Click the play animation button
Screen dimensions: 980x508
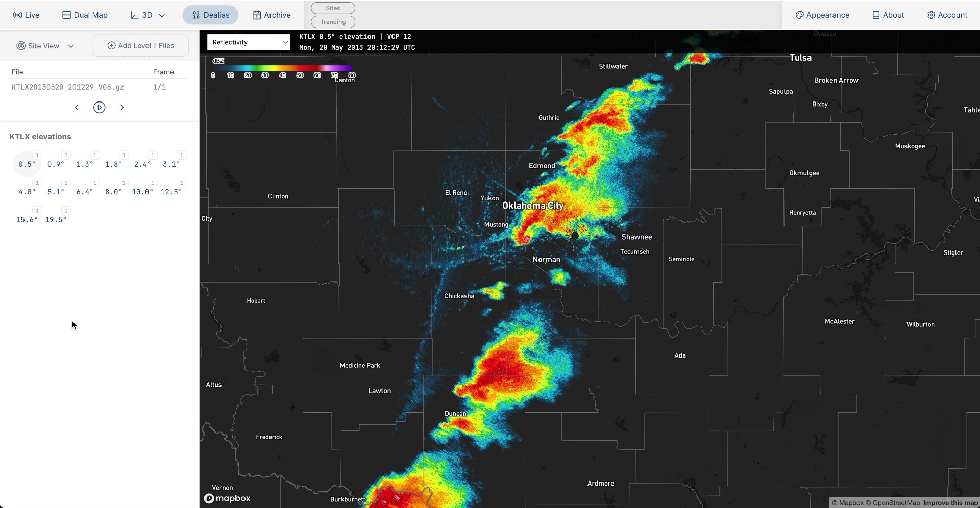[x=100, y=107]
